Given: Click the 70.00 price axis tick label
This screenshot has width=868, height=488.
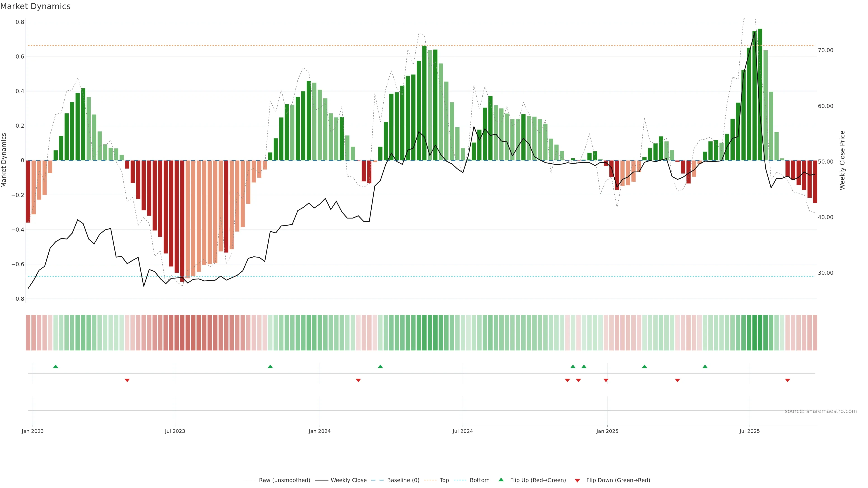Looking at the screenshot, I should pos(826,50).
